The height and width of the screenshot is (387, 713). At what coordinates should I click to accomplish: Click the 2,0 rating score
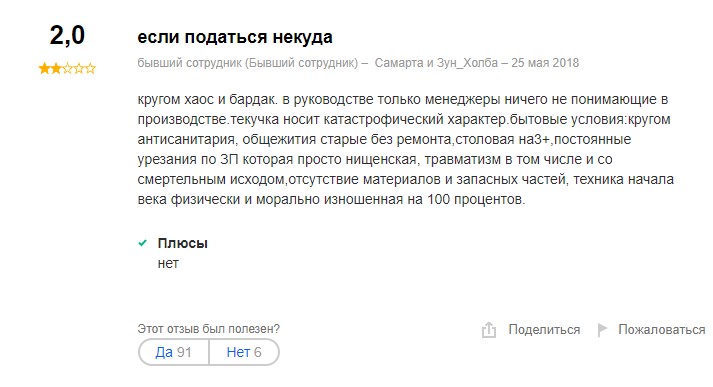pyautogui.click(x=67, y=35)
